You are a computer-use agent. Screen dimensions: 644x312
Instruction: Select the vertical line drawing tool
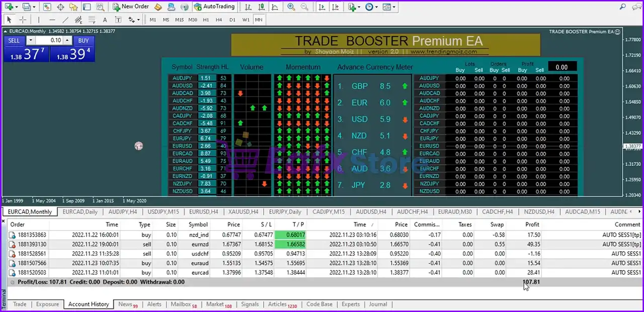[39, 20]
